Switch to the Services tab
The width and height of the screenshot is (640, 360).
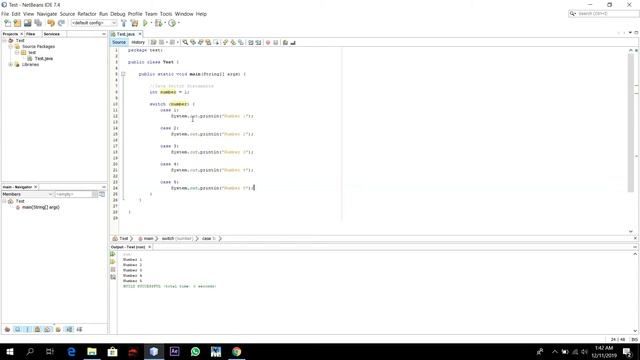52,34
